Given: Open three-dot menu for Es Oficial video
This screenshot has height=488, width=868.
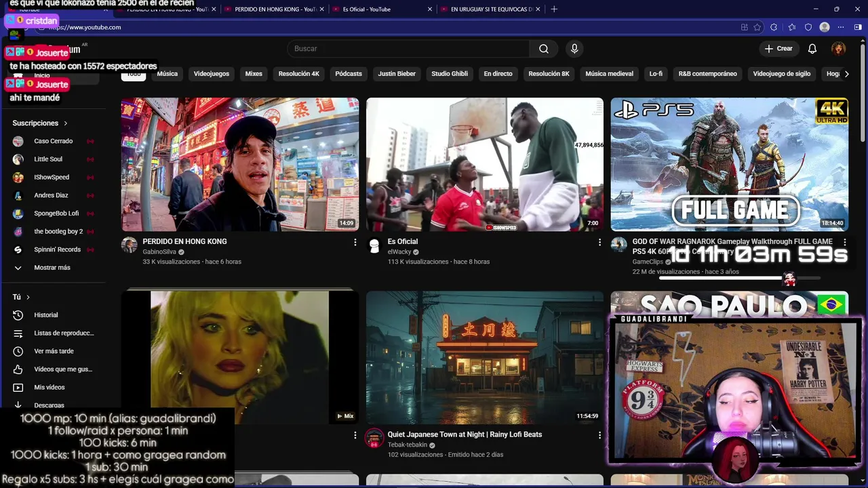Looking at the screenshot, I should 599,242.
